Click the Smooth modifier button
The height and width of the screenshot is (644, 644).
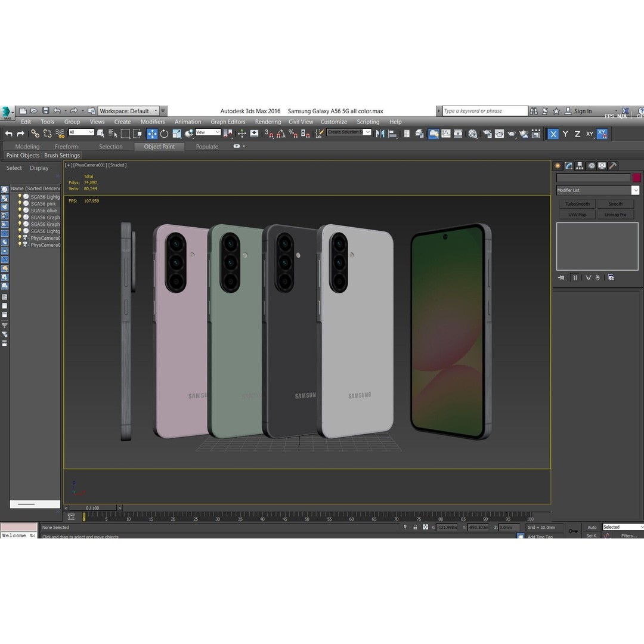pyautogui.click(x=615, y=204)
